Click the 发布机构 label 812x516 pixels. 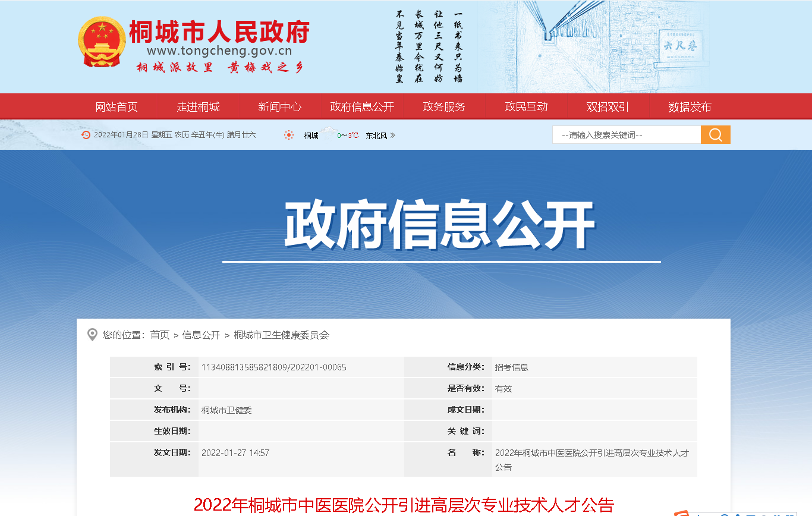coord(172,410)
